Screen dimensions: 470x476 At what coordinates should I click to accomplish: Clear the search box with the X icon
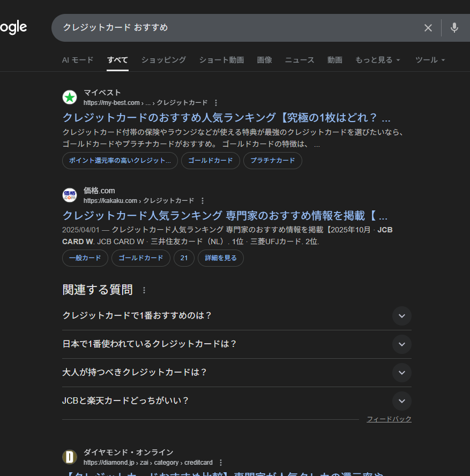(x=428, y=28)
